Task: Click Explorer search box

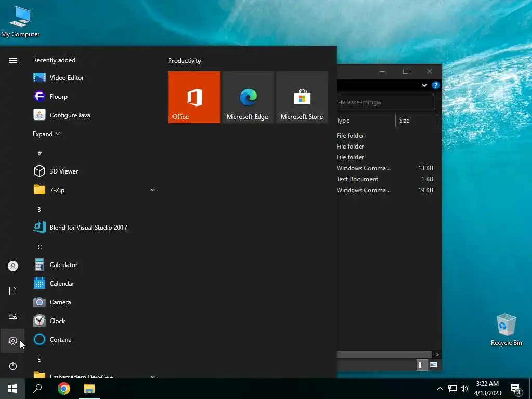Action: (x=386, y=102)
